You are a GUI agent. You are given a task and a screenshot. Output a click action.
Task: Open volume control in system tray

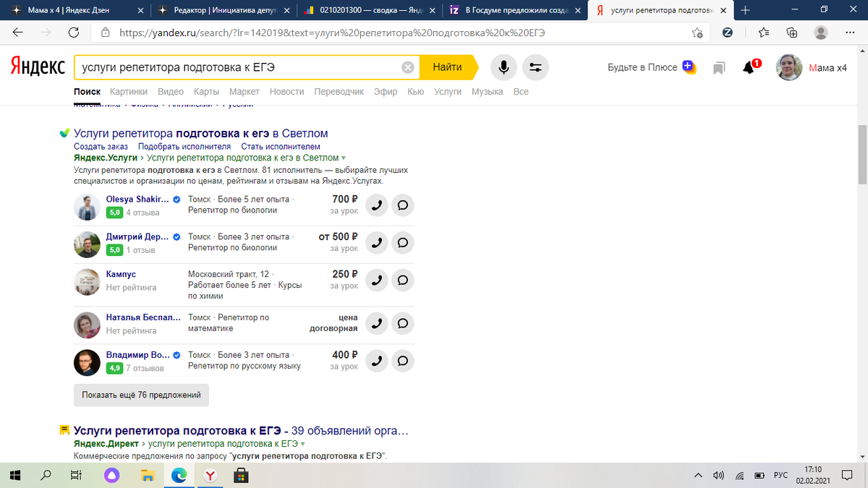coord(718,475)
